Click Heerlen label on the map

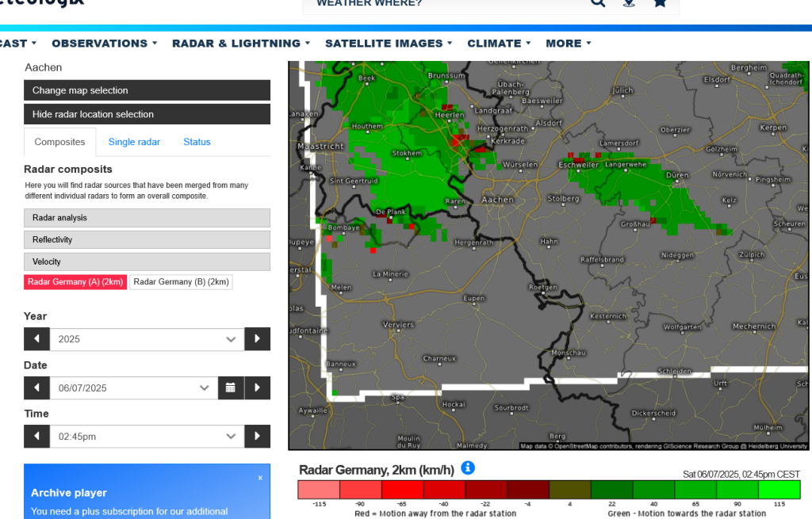pos(449,115)
